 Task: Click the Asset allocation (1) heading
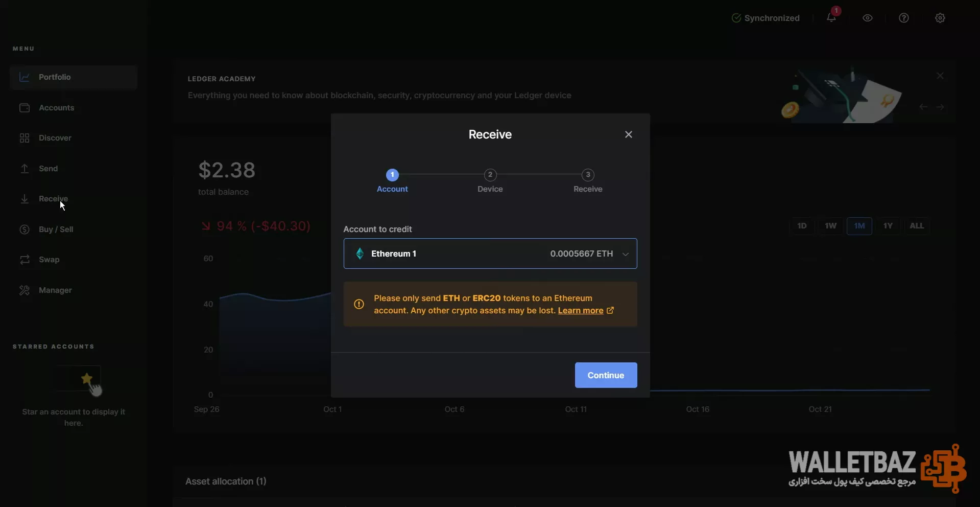click(x=226, y=481)
